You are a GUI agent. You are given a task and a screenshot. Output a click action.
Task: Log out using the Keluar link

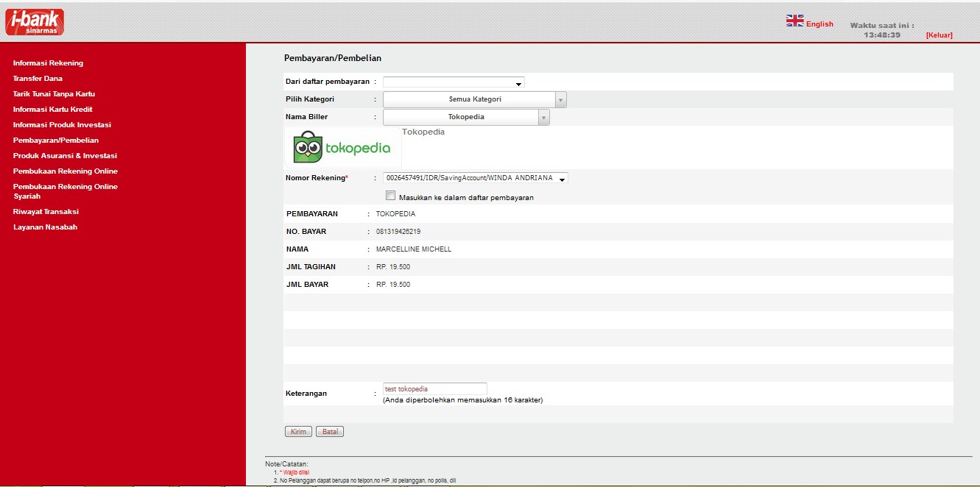939,35
